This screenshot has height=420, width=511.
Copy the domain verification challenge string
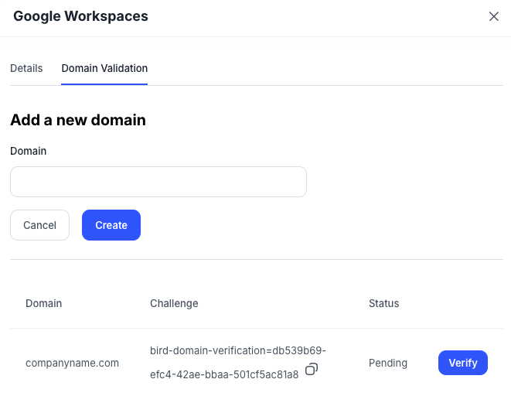pyautogui.click(x=311, y=370)
